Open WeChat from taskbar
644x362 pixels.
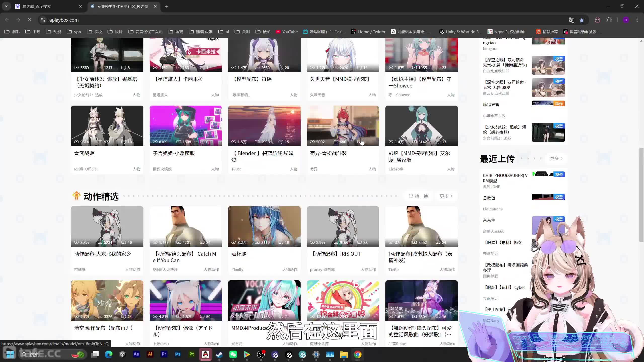233,354
